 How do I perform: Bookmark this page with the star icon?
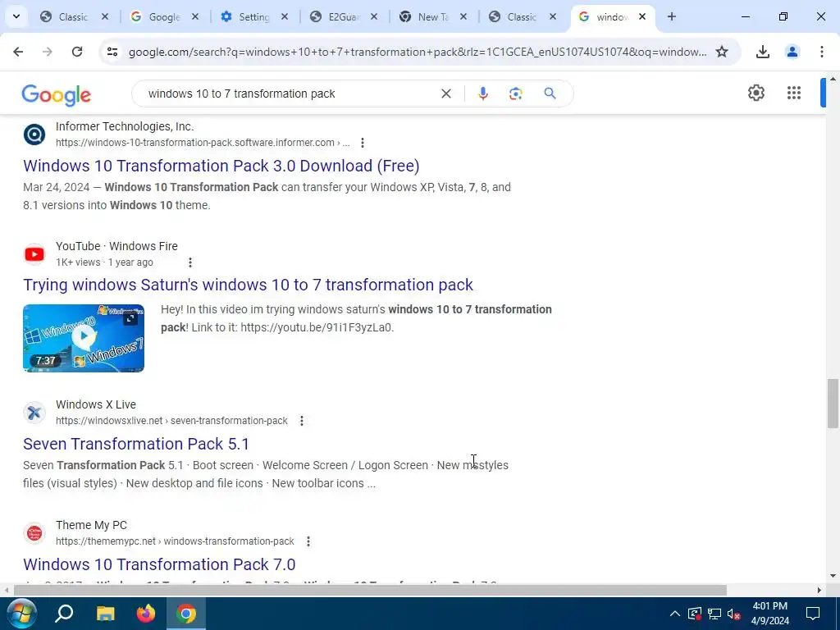pyautogui.click(x=722, y=52)
